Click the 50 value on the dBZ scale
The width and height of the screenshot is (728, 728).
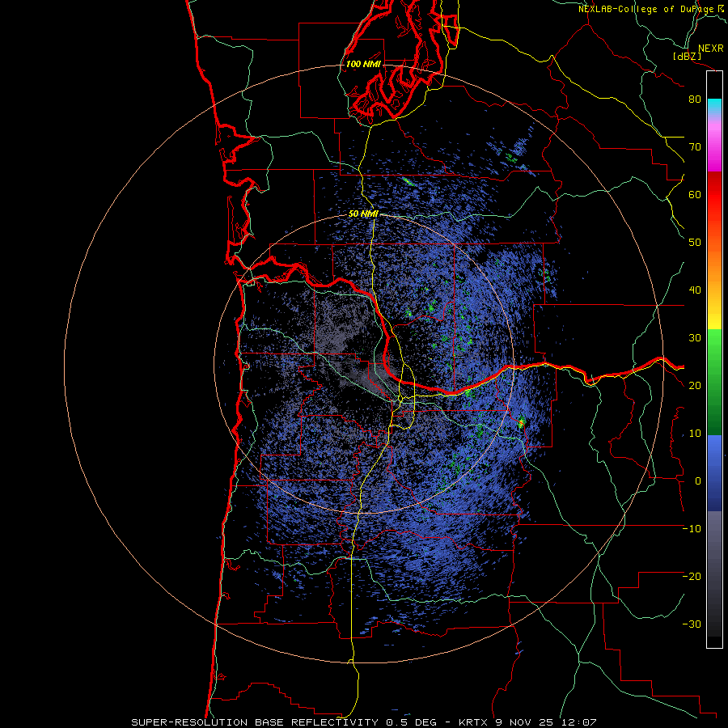pyautogui.click(x=695, y=243)
